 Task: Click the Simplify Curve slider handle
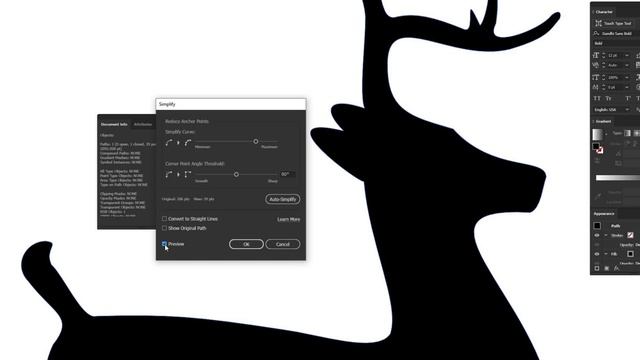coord(256,141)
